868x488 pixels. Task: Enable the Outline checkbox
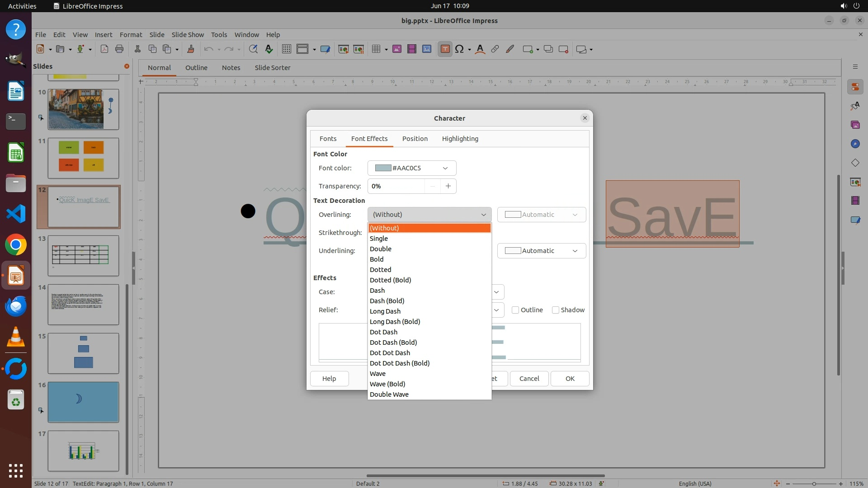515,310
